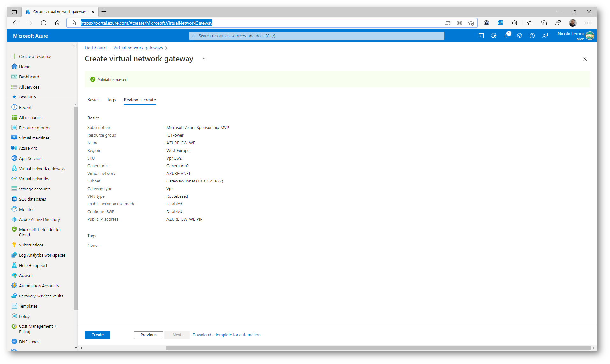
Task: Click the blue Create button
Action: pyautogui.click(x=98, y=335)
